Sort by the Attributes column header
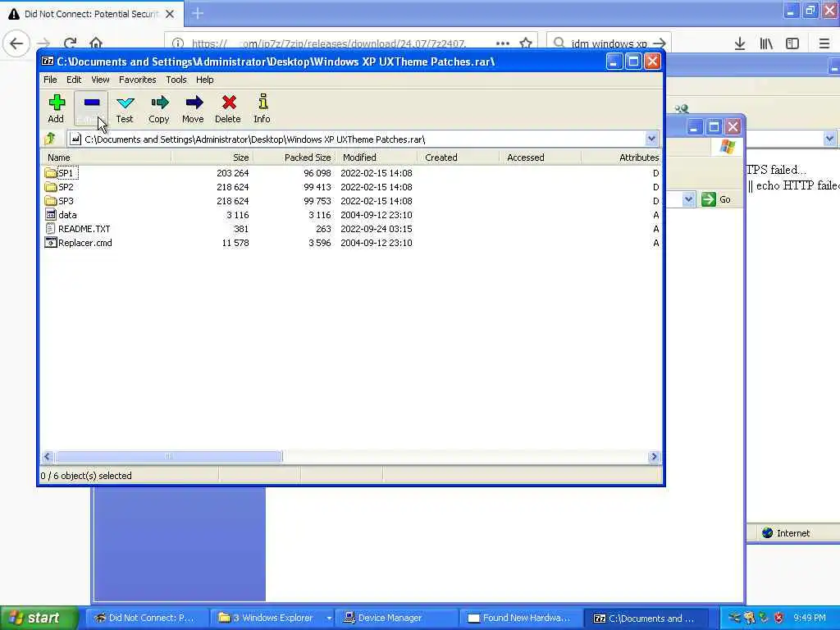The image size is (840, 630). (x=622, y=157)
